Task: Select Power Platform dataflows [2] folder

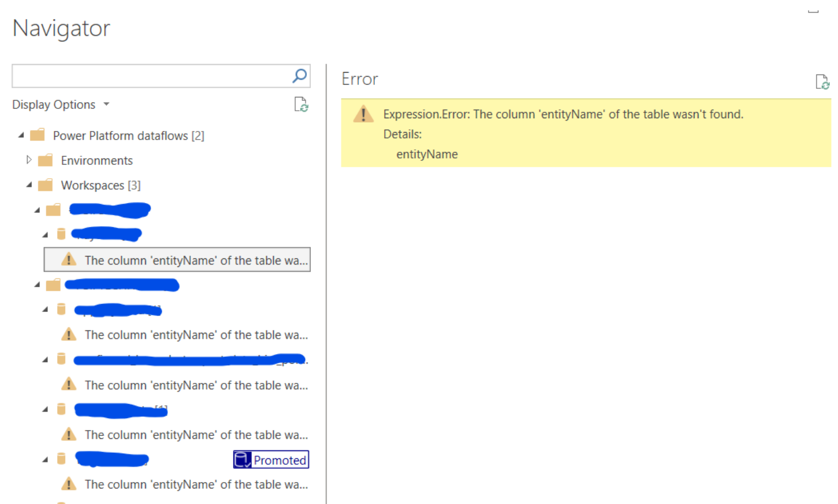Action: (128, 136)
